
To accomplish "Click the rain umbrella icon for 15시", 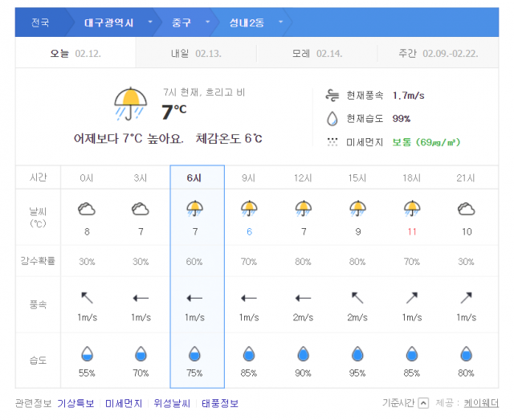I will (x=357, y=208).
